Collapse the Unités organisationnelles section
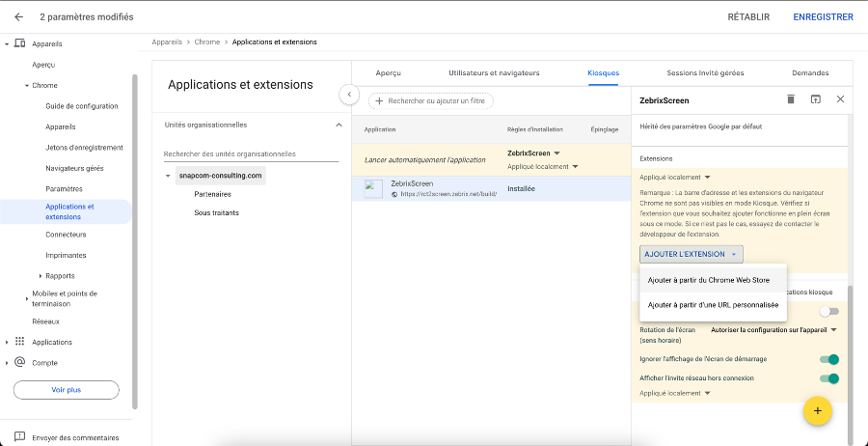 (x=338, y=125)
